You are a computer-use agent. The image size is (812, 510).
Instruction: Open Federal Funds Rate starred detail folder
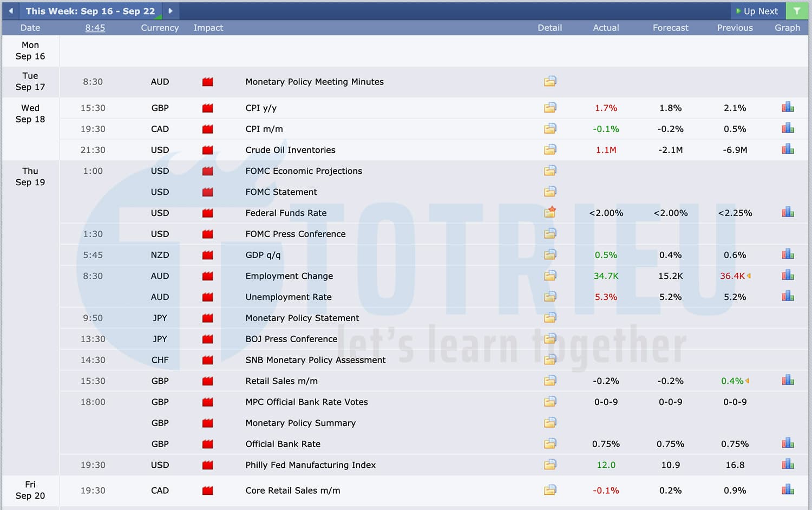550,212
